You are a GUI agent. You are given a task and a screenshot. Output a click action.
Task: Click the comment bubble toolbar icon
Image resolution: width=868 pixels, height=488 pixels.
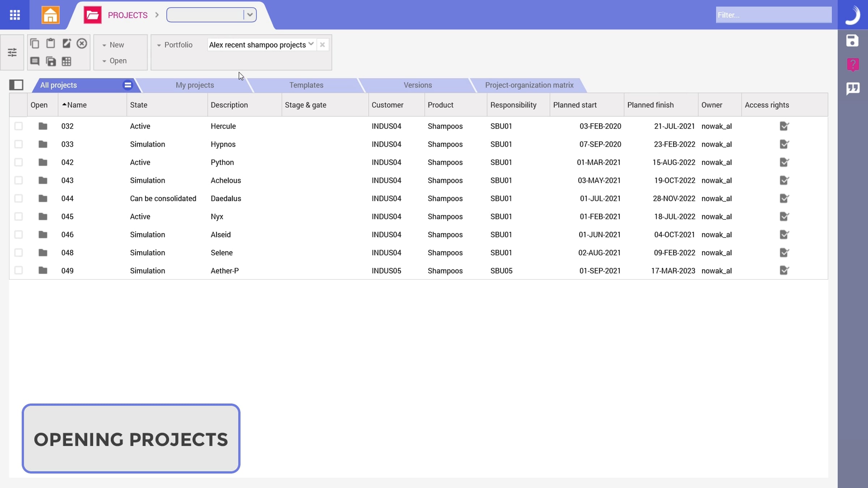point(35,61)
